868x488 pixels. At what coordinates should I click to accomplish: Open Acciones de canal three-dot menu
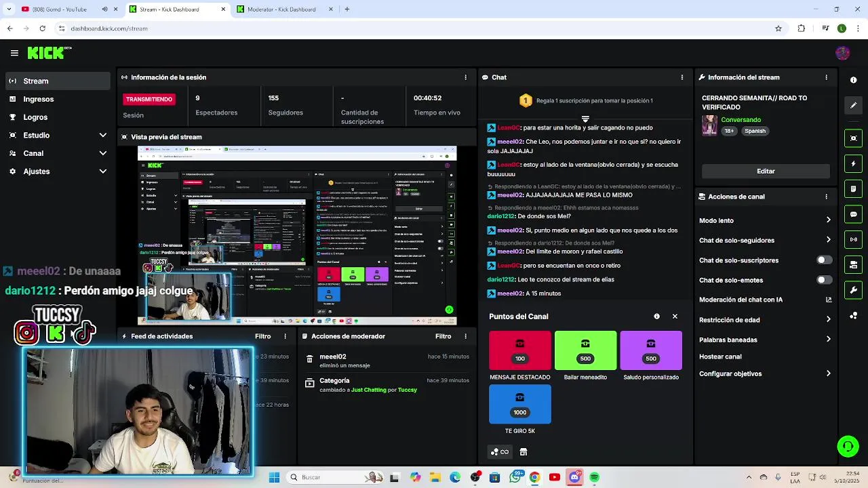coord(826,197)
